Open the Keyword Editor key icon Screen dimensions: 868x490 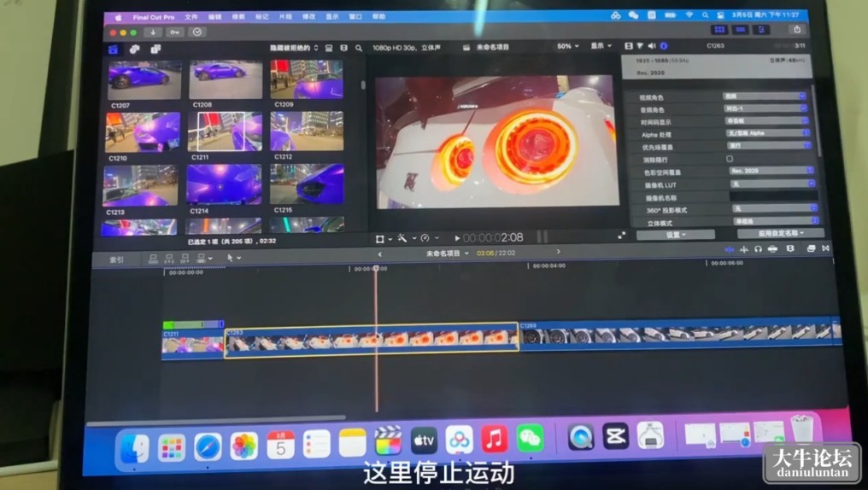click(x=175, y=32)
